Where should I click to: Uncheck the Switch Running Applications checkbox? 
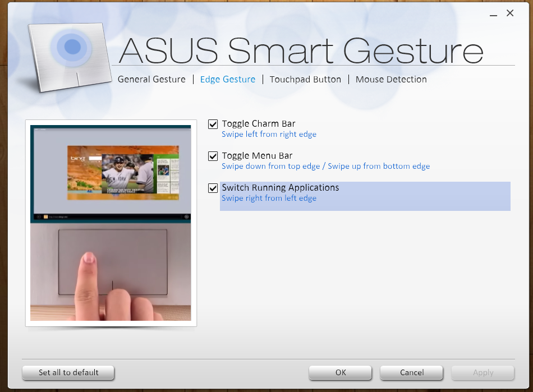click(x=213, y=188)
